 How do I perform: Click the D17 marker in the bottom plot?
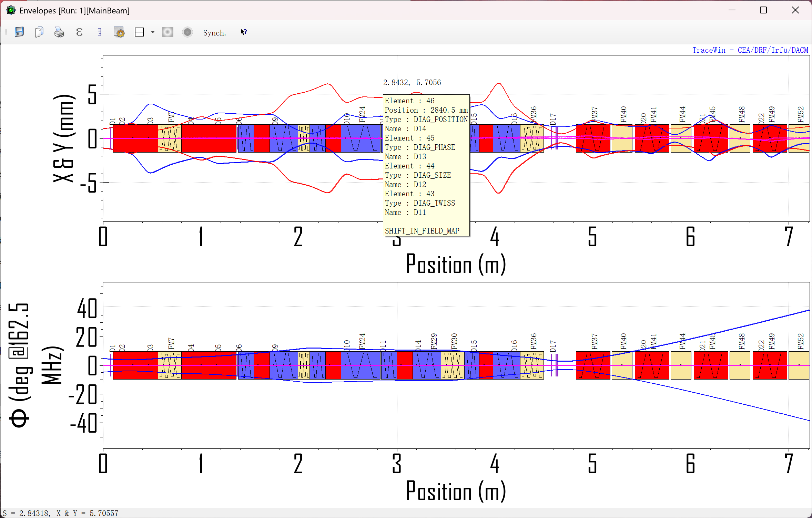[x=553, y=346]
